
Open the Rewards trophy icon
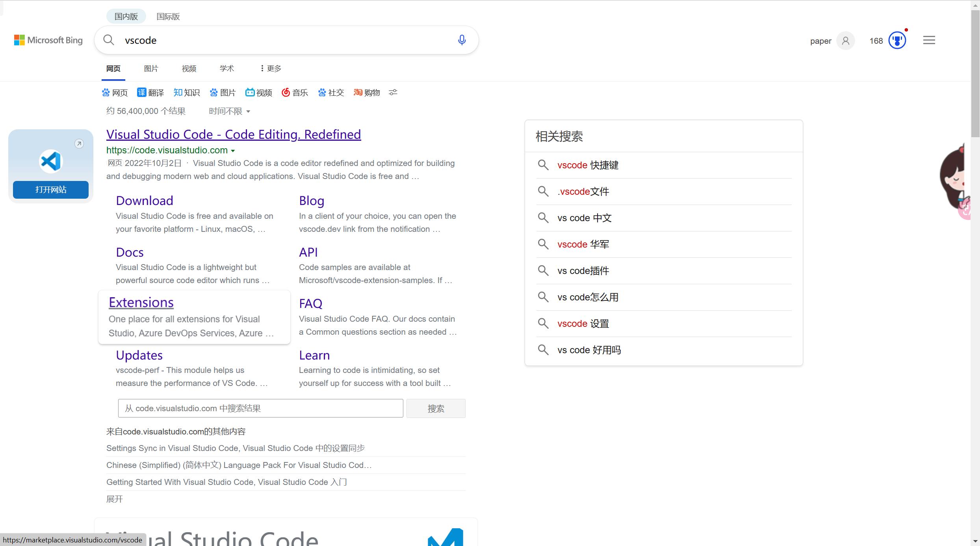(897, 40)
